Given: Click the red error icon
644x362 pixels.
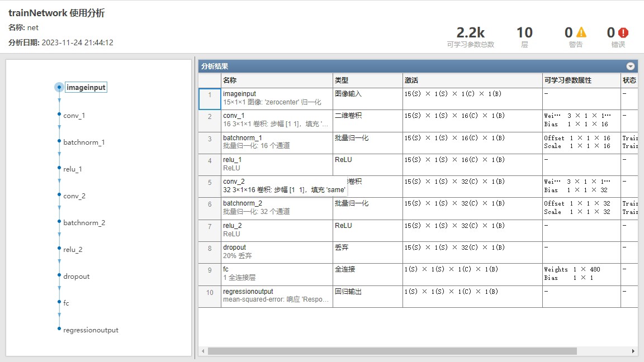Looking at the screenshot, I should [623, 32].
